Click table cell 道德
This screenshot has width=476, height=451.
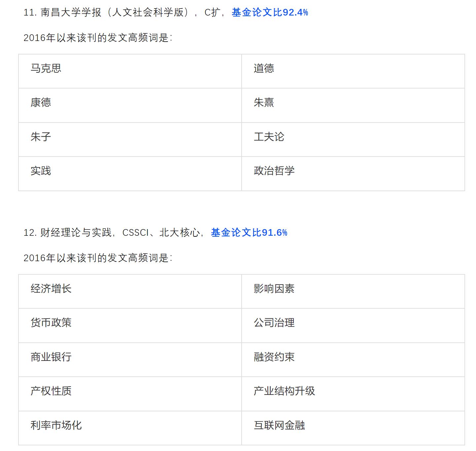click(353, 71)
